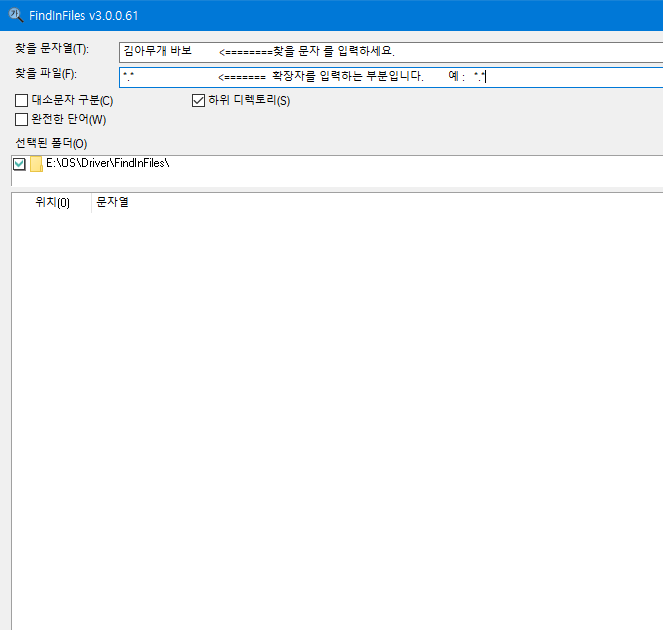Click blank space right of the folder path
The height and width of the screenshot is (630, 663).
[420, 164]
